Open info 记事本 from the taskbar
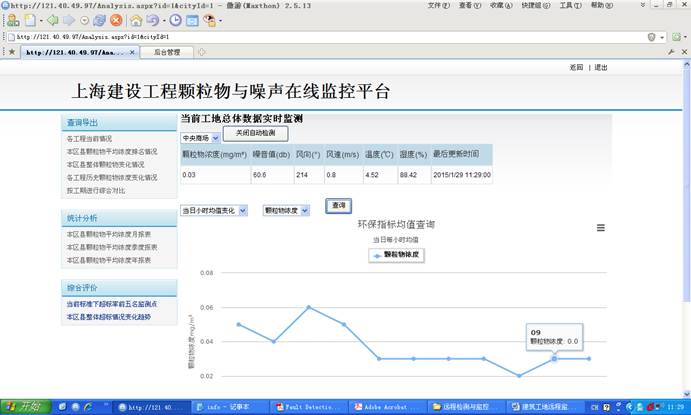The width and height of the screenshot is (691, 415). pos(227,407)
